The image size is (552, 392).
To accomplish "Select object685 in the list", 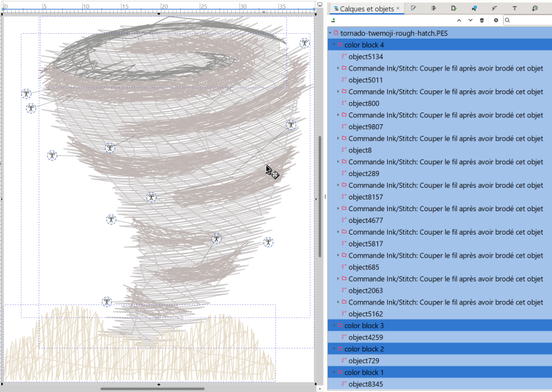I will click(x=440, y=267).
